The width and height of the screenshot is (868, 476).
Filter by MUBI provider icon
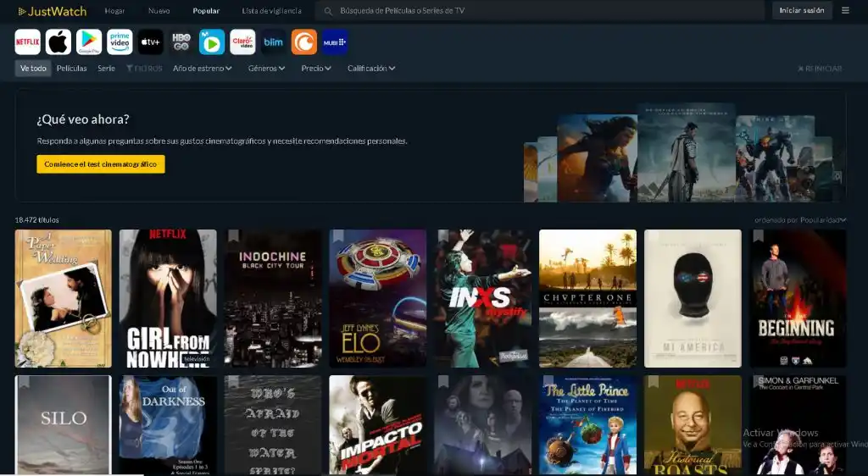[335, 42]
